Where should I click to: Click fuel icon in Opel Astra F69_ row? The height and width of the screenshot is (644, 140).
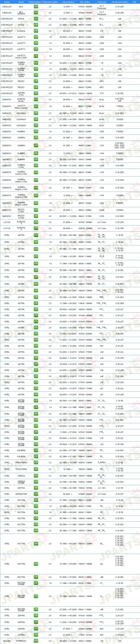point(36,297)
